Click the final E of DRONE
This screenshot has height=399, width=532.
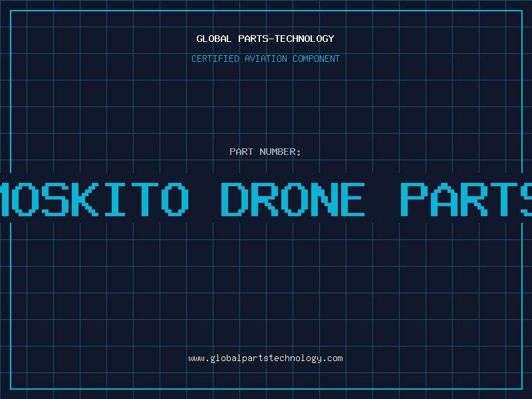click(x=353, y=199)
